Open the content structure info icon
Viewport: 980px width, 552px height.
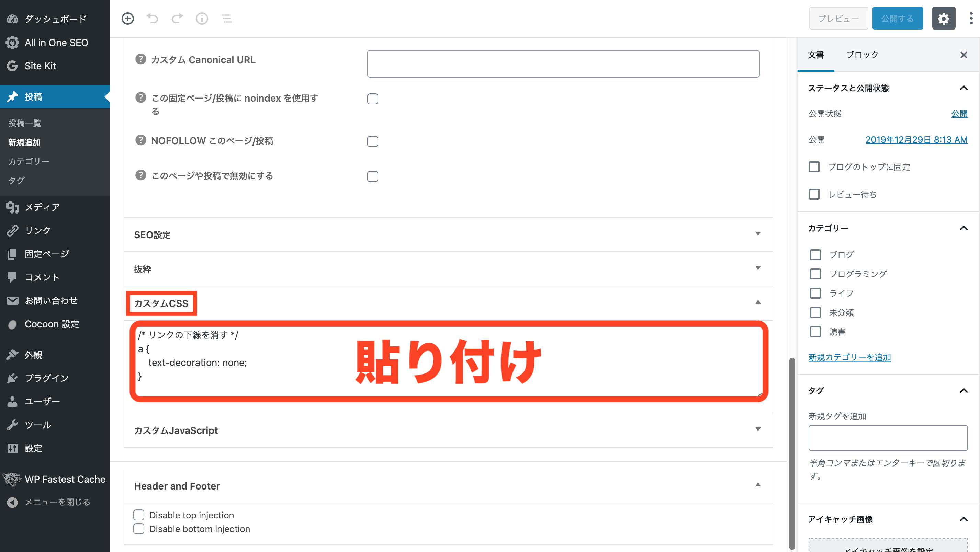coord(202,18)
